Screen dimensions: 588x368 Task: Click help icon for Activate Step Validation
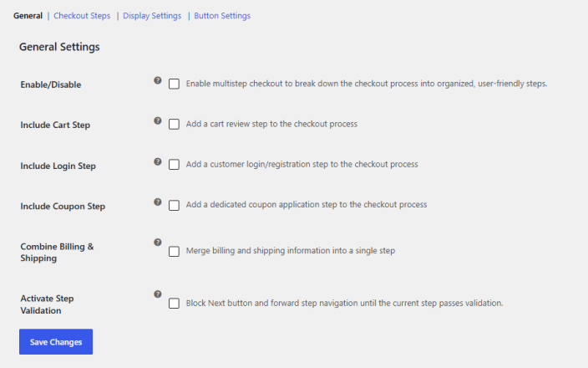click(158, 294)
